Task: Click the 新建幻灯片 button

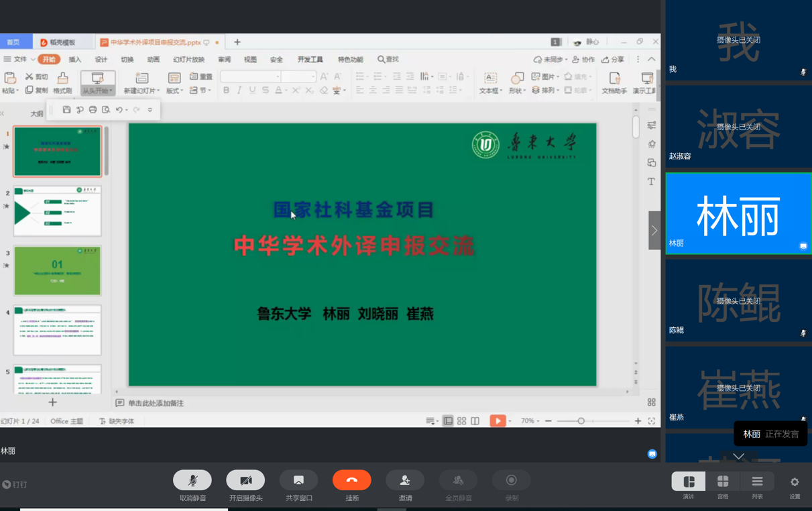Action: click(x=141, y=83)
